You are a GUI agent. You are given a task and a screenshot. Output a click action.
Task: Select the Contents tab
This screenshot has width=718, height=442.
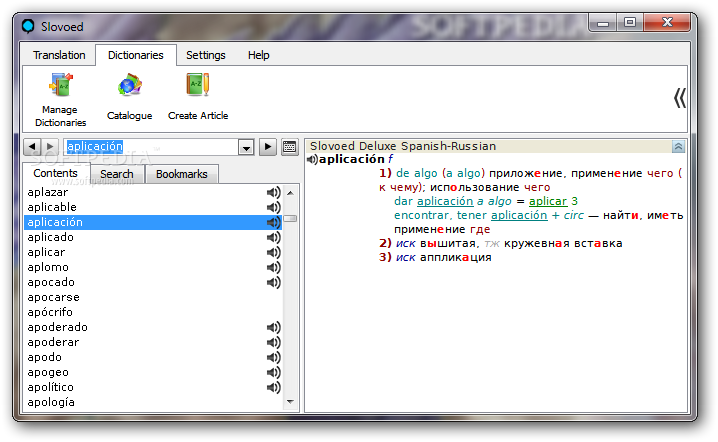click(x=55, y=173)
